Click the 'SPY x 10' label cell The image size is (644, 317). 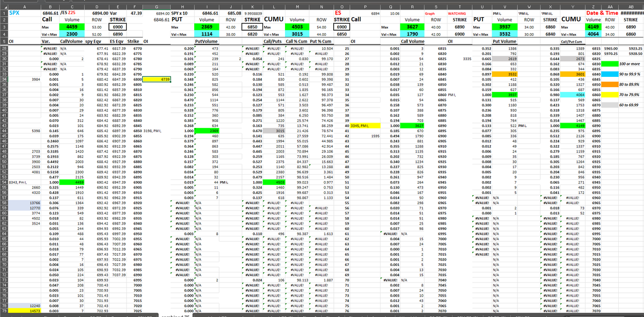point(182,12)
